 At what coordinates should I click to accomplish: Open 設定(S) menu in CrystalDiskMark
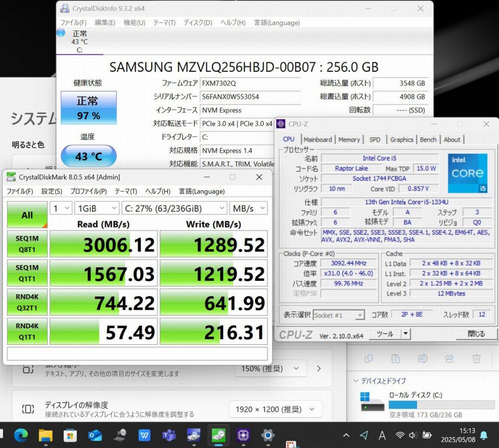[x=51, y=191]
